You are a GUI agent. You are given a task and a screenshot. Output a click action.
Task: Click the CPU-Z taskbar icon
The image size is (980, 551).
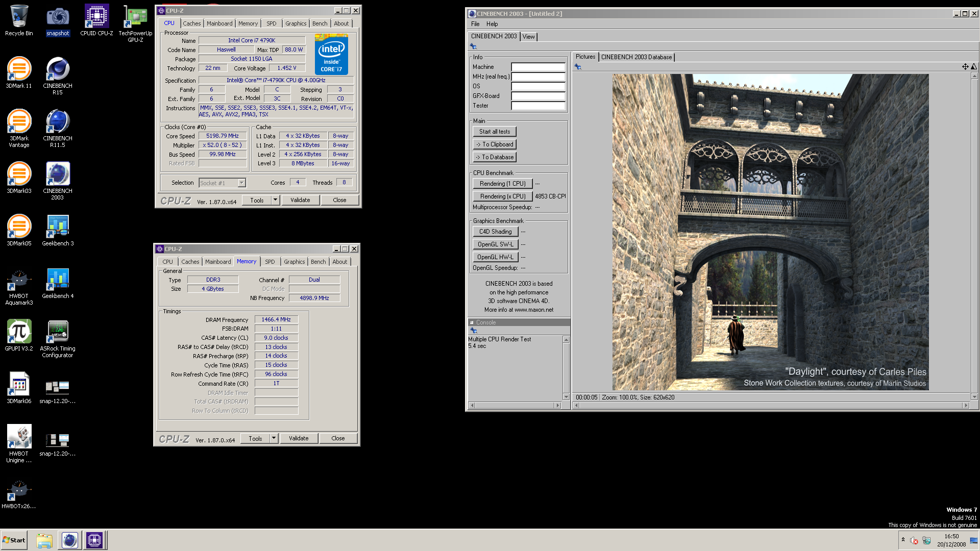tap(94, 540)
